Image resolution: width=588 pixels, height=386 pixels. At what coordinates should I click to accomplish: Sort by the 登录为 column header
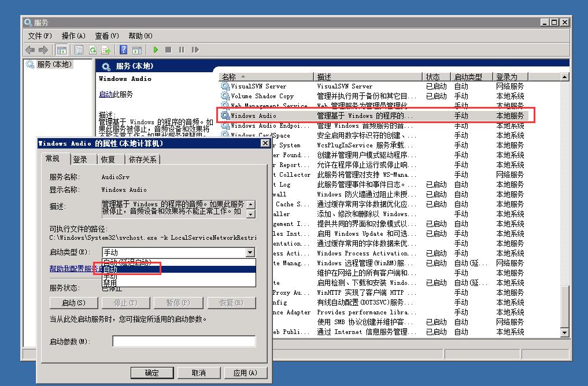point(511,77)
